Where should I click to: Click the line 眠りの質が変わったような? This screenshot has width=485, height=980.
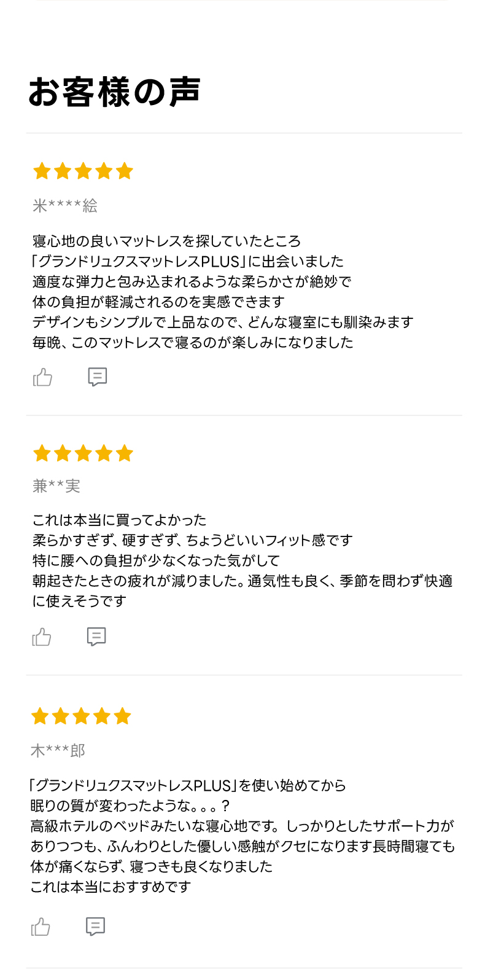tap(130, 806)
